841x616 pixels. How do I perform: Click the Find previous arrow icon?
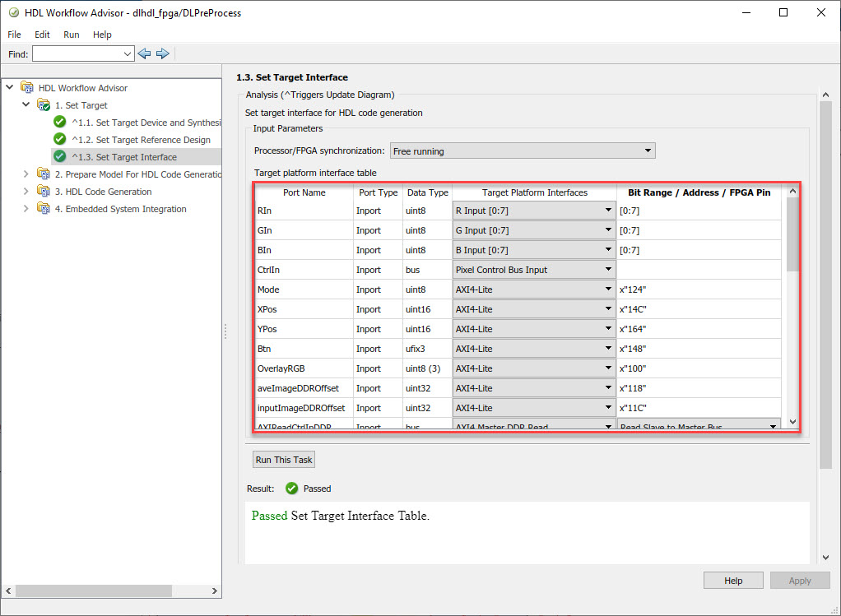tap(145, 53)
